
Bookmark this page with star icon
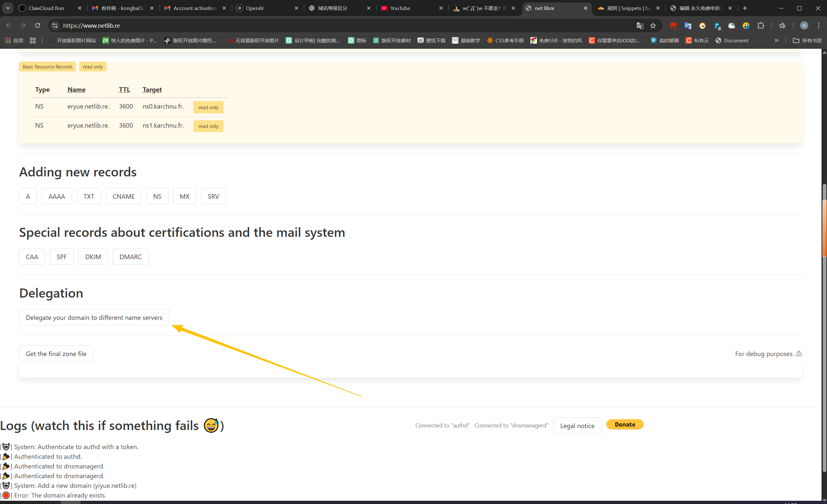click(653, 26)
